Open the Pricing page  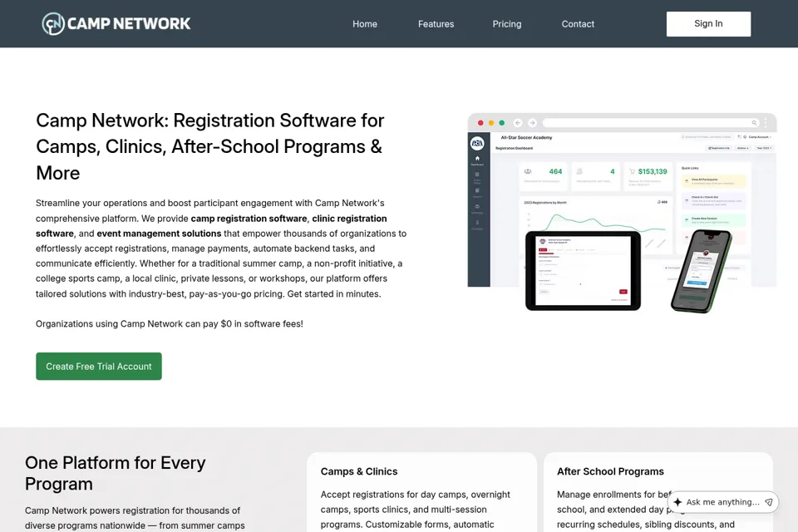tap(507, 24)
